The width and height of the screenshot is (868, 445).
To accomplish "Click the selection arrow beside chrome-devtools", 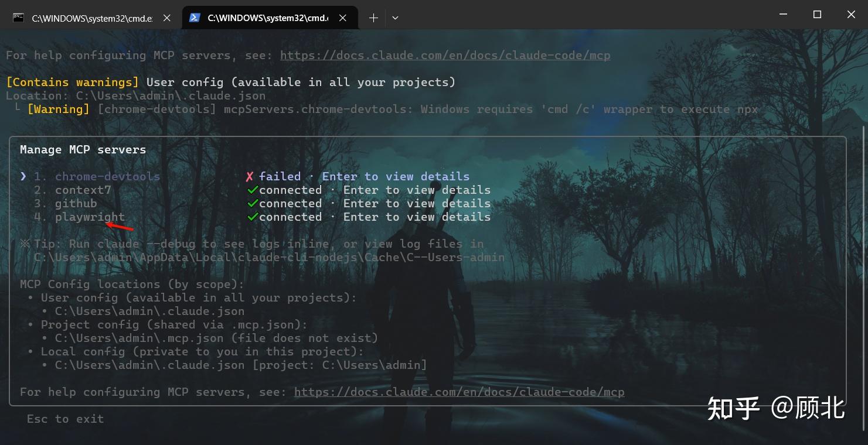I will 23,176.
